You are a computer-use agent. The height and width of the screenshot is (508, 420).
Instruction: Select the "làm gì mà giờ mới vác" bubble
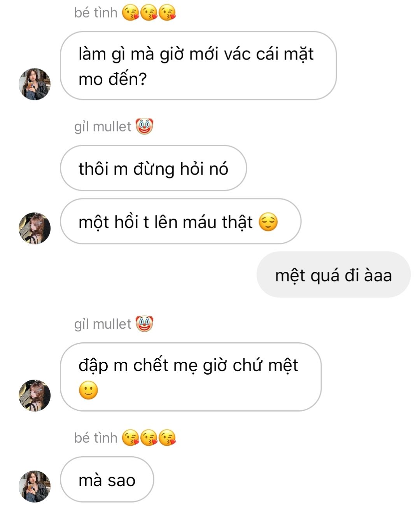click(198, 66)
